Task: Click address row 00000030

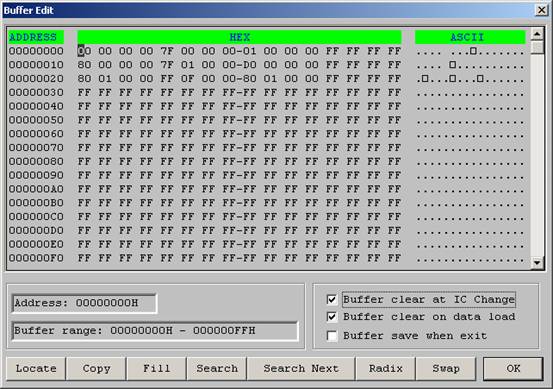Action: (x=267, y=92)
